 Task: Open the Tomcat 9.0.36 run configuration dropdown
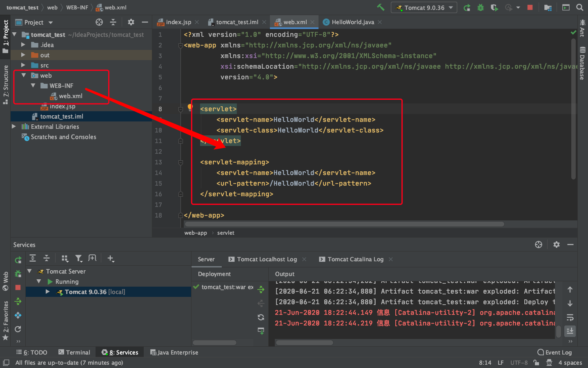coord(424,7)
